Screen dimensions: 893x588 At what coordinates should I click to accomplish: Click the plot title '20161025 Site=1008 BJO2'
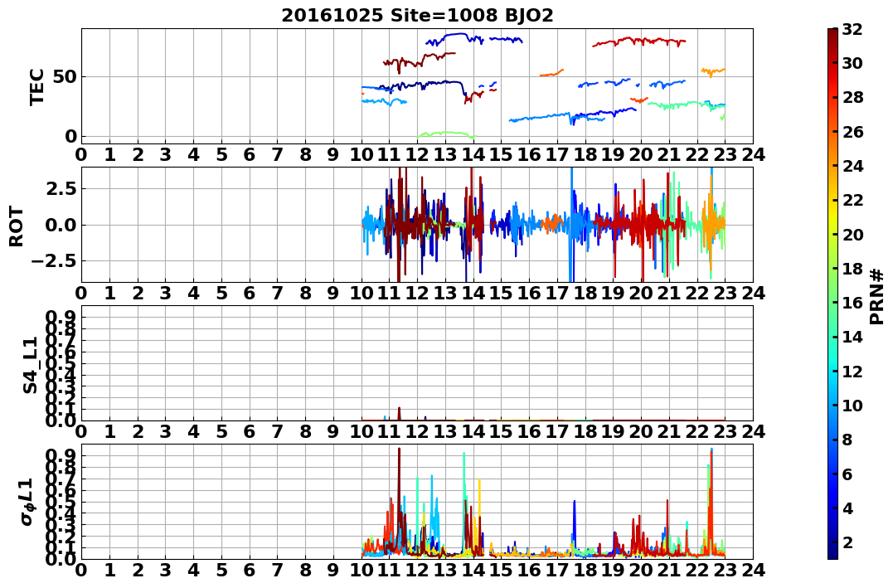[417, 16]
